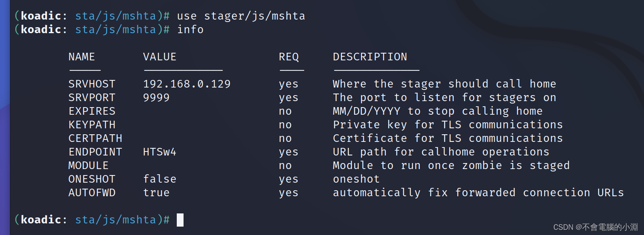
Task: Click the DESCRIPTION column header
Action: click(x=370, y=57)
